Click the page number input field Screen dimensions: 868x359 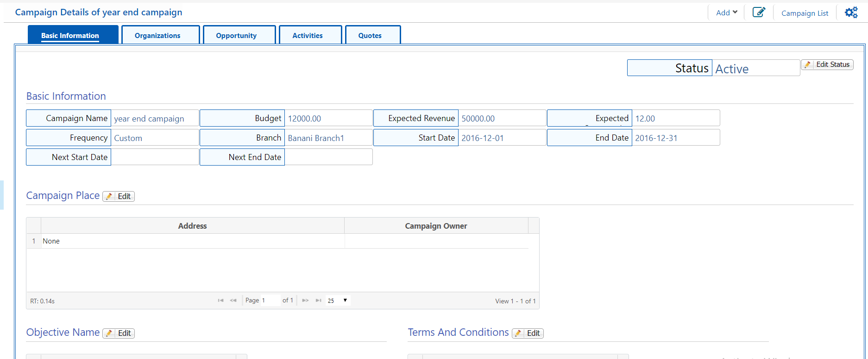point(270,301)
